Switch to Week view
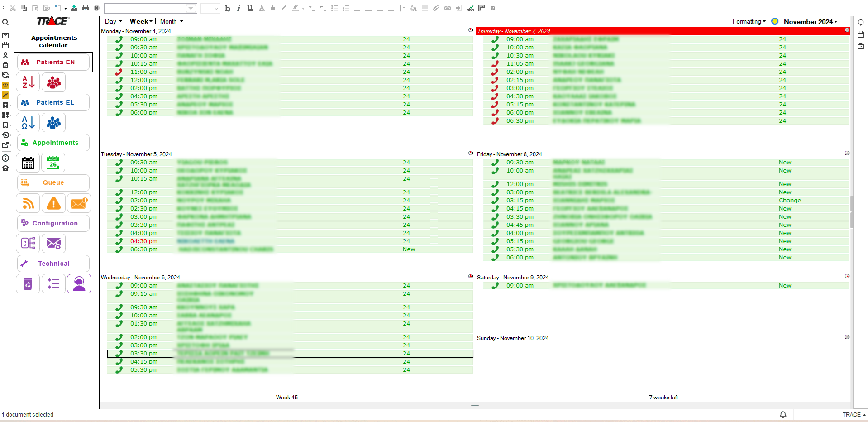 [138, 21]
